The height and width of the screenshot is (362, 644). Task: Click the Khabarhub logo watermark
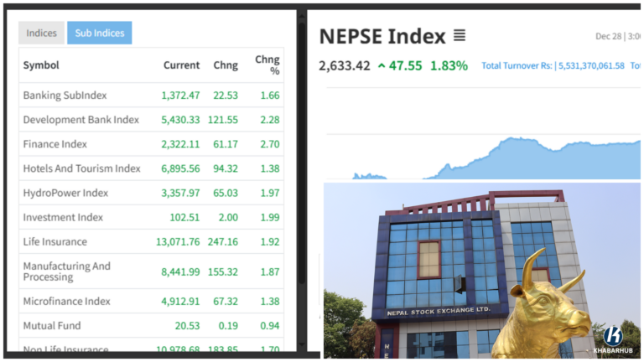tap(612, 338)
